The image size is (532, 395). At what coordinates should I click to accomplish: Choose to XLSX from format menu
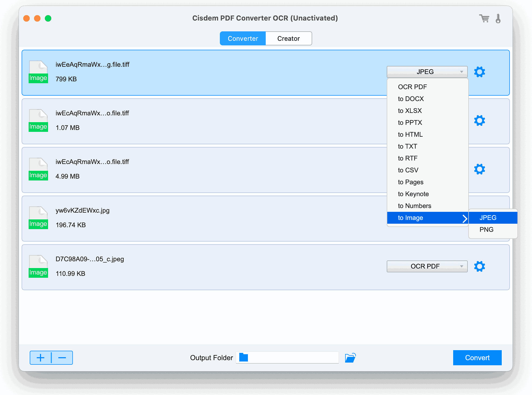point(427,111)
